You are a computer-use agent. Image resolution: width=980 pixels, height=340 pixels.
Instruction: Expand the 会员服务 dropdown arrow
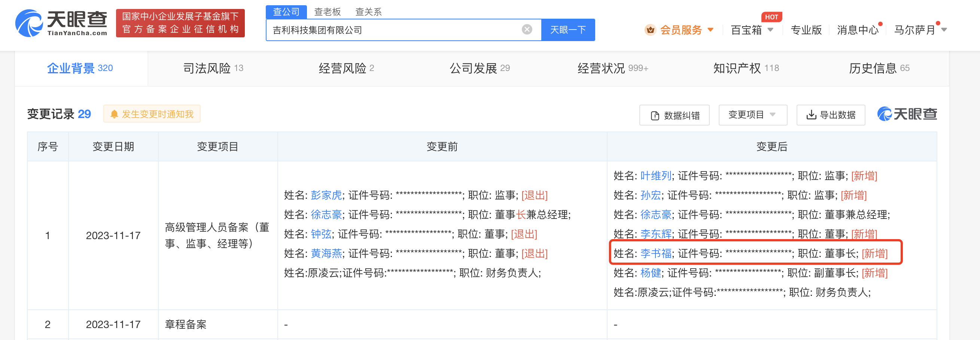coord(710,30)
